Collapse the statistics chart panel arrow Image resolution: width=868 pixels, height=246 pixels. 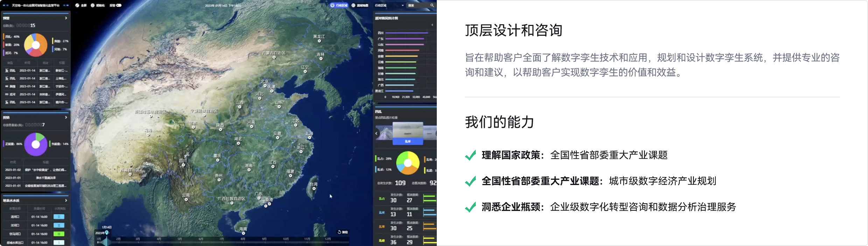(x=432, y=25)
